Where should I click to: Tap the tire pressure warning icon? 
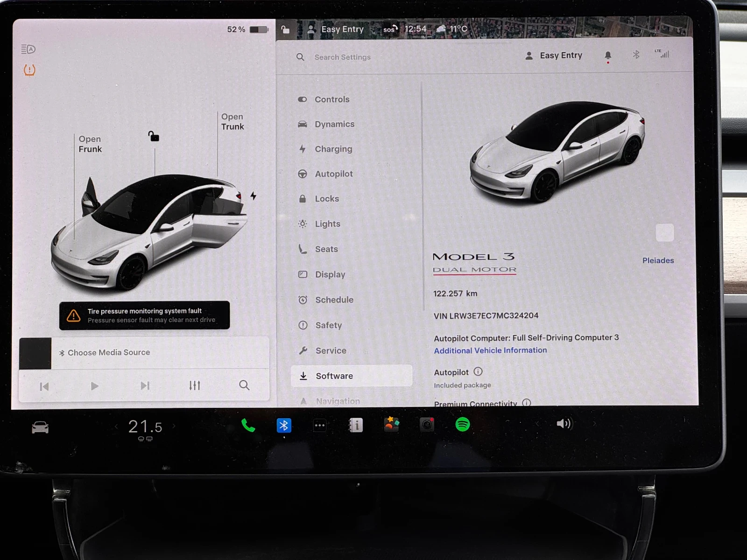pos(28,70)
